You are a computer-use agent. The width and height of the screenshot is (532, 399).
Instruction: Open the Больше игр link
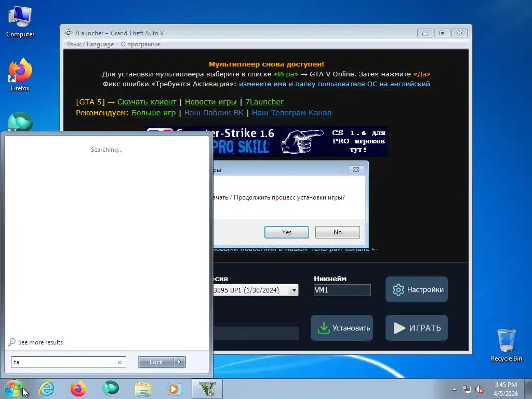click(154, 113)
